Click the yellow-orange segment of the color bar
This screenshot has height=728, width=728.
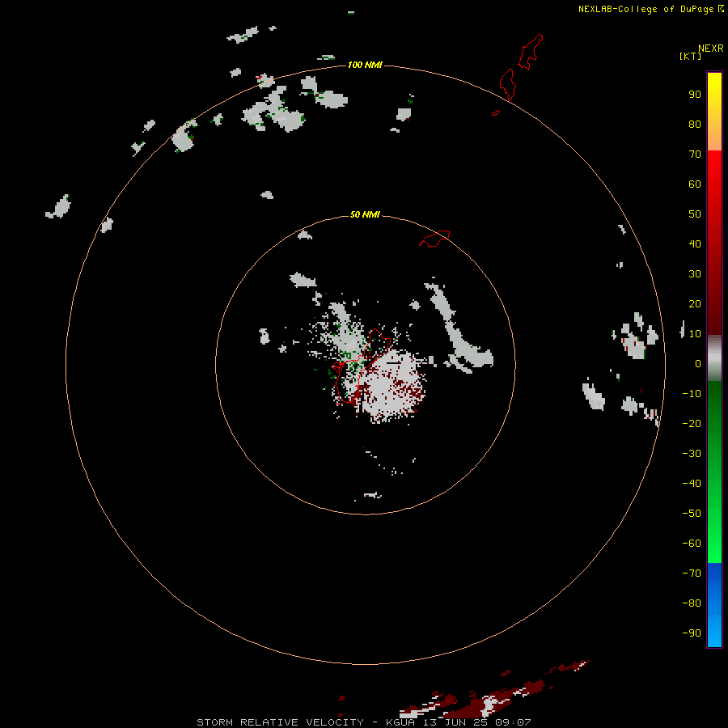tap(714, 112)
